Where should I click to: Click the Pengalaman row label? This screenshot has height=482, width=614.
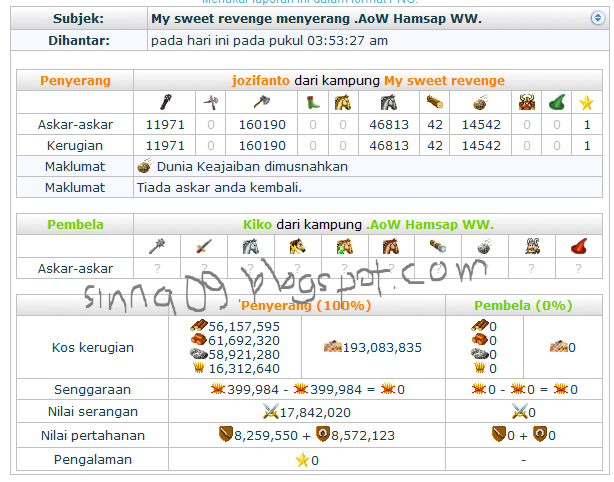[x=93, y=460]
